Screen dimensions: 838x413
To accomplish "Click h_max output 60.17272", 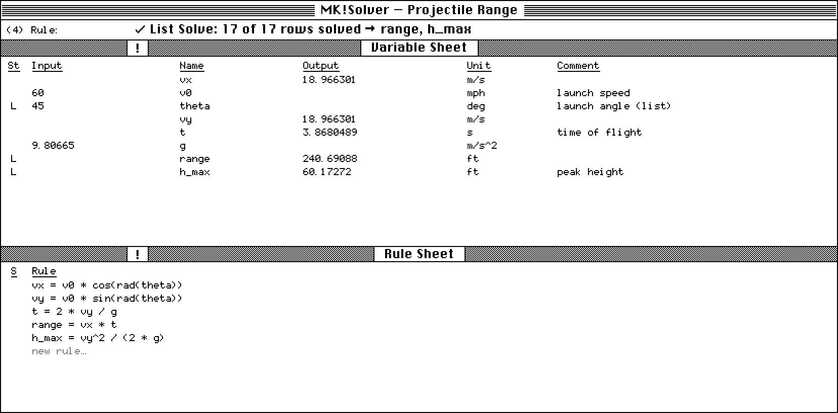I will [327, 172].
